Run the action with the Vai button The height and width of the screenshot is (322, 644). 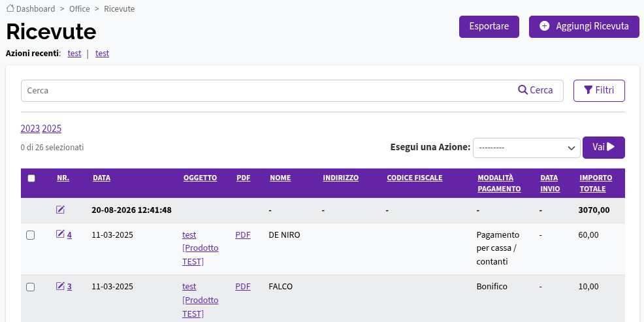(604, 148)
